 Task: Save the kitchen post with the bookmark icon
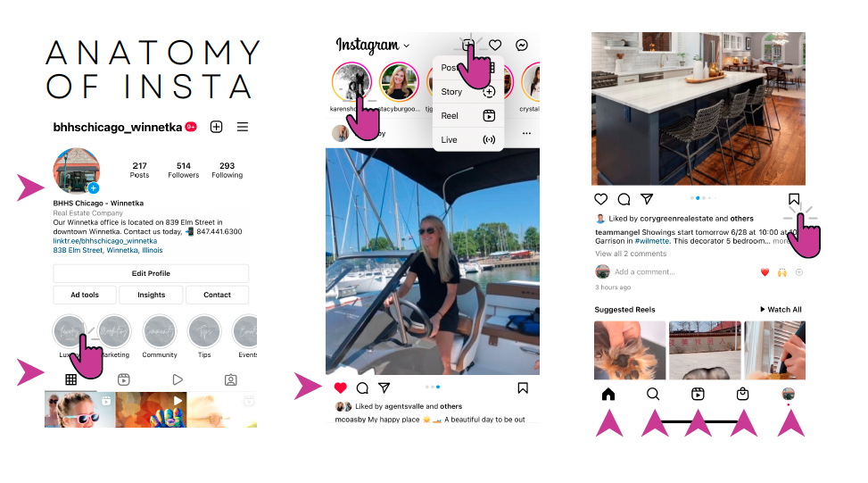(x=794, y=199)
